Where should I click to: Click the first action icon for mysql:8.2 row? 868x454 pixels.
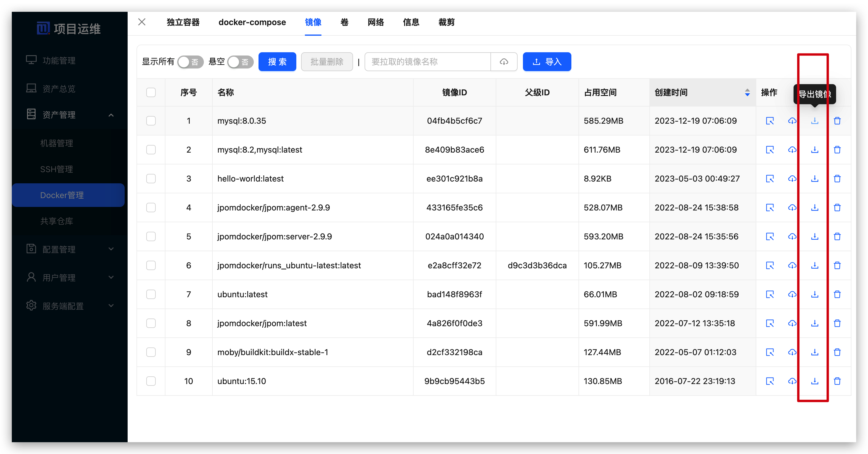pos(770,150)
